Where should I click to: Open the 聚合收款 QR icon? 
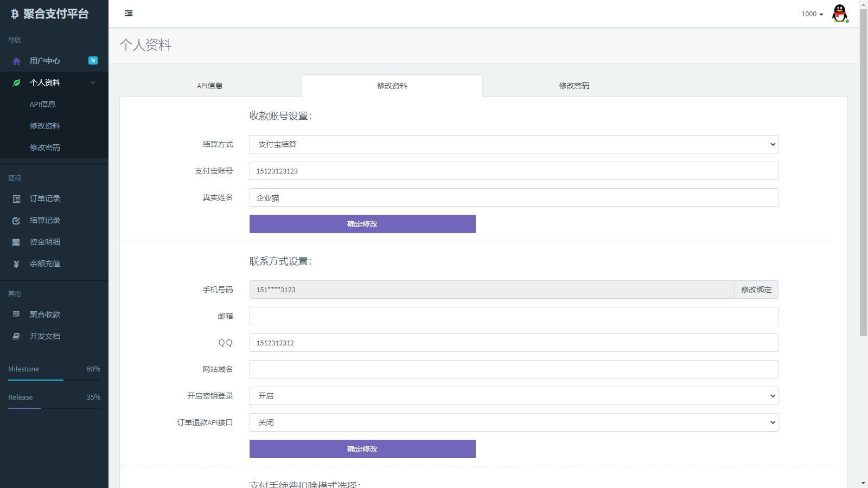pyautogui.click(x=16, y=314)
